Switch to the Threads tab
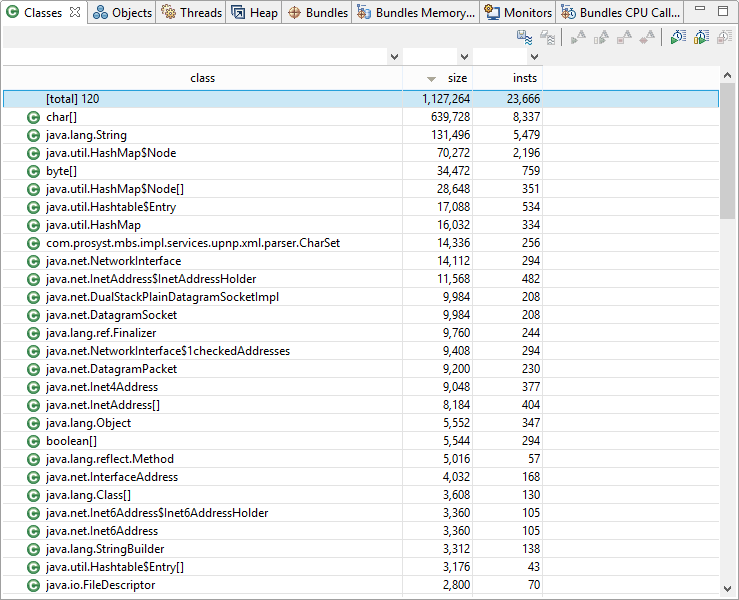Screen dimensions: 739x600 pos(192,13)
